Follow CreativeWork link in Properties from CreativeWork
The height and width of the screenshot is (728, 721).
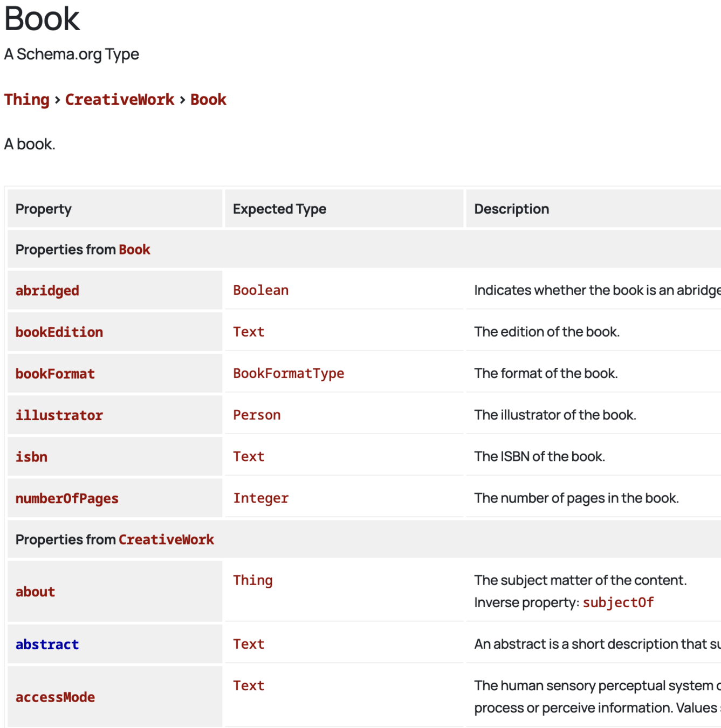coord(167,540)
